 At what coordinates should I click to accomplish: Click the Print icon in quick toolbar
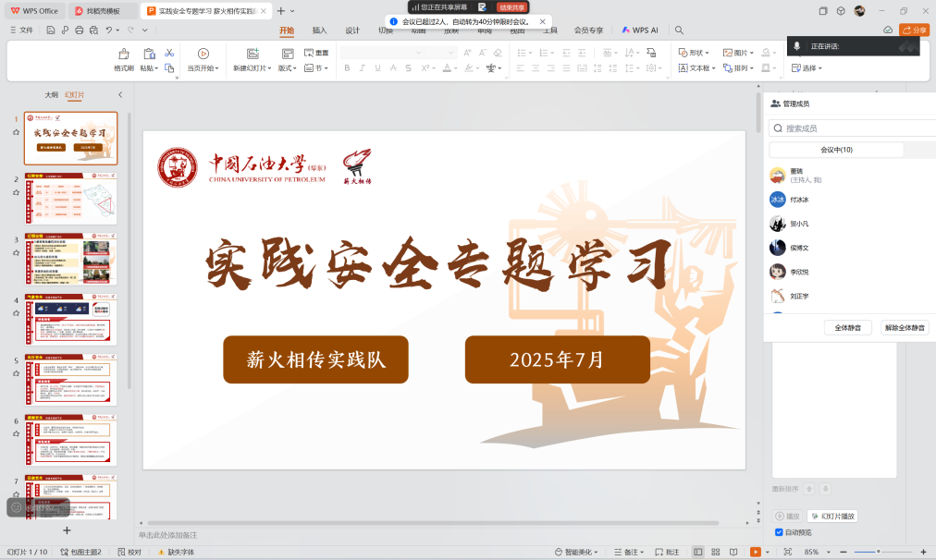79,30
